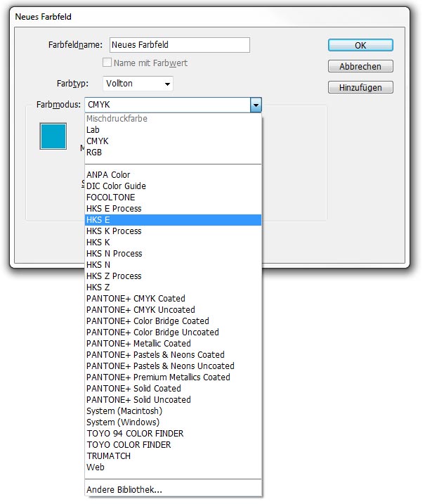Choose ANPA Color library
Image resolution: width=425 pixels, height=504 pixels.
coord(173,175)
